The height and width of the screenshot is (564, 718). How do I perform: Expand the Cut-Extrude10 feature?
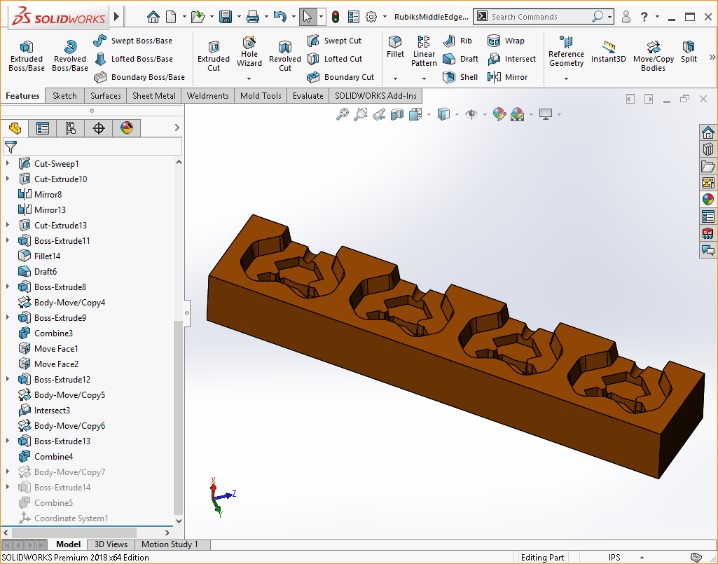7,179
